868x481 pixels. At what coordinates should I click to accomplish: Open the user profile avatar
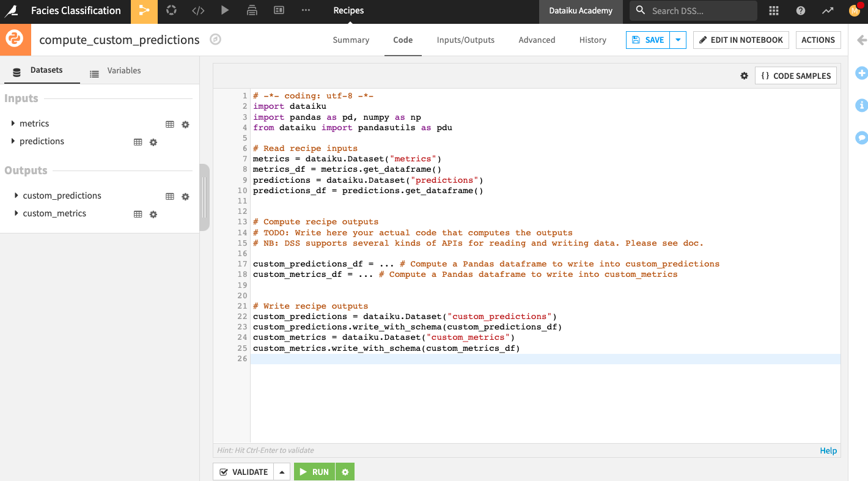pos(854,10)
